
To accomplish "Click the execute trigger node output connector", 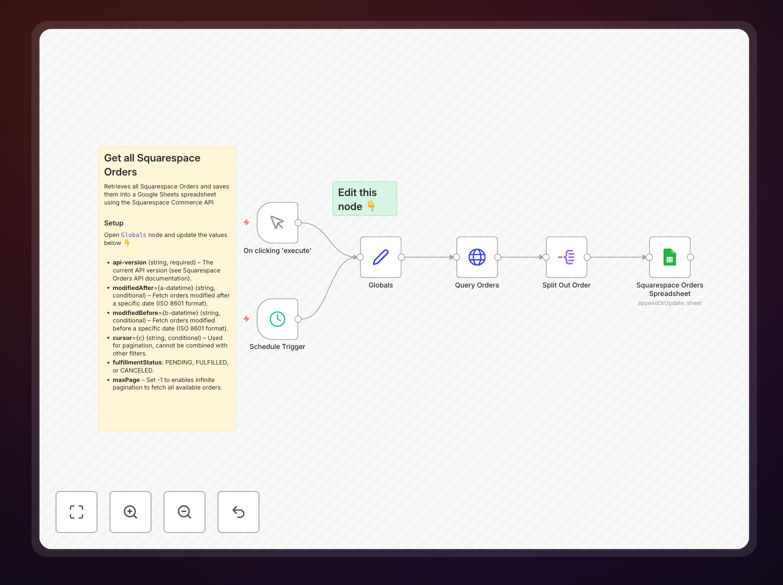I will point(298,223).
